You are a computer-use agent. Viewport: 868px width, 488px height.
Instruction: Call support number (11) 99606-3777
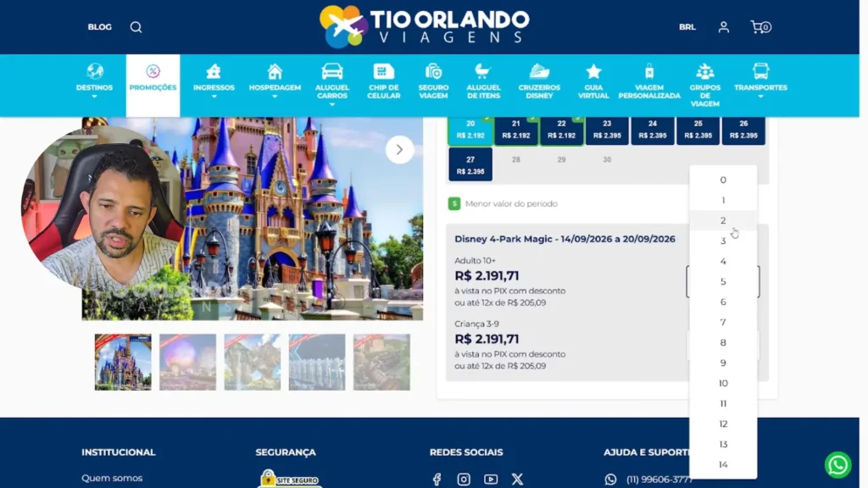pos(659,480)
